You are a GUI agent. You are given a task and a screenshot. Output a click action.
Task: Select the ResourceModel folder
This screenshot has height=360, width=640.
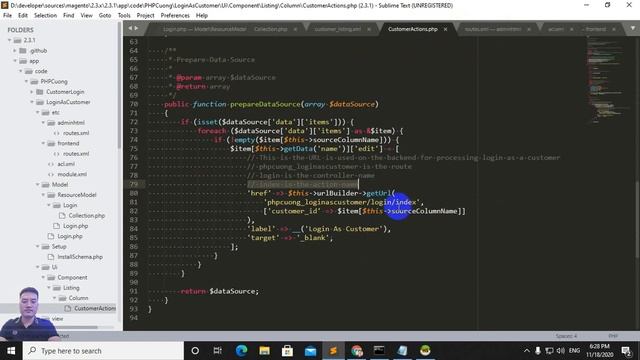point(76,195)
